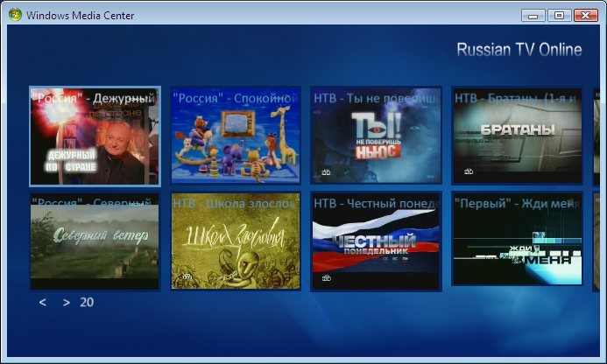Click the Windows Media Center logo icon
This screenshot has height=364, width=607.
15,15
